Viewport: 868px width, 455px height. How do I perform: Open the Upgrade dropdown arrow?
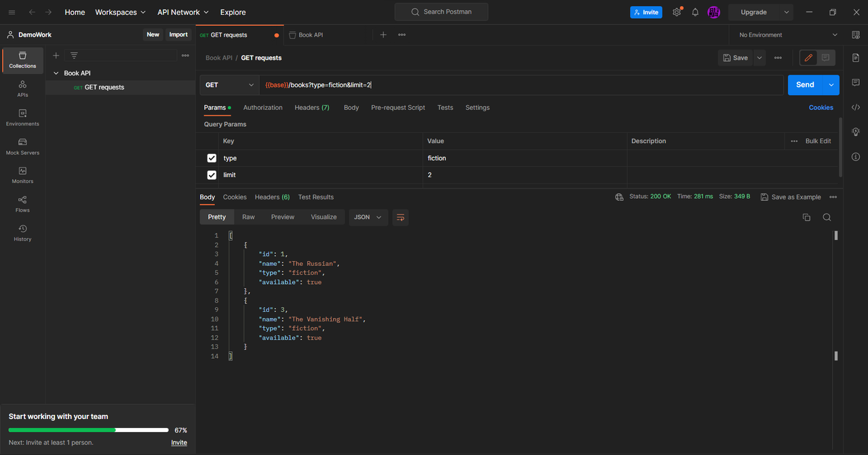(787, 12)
